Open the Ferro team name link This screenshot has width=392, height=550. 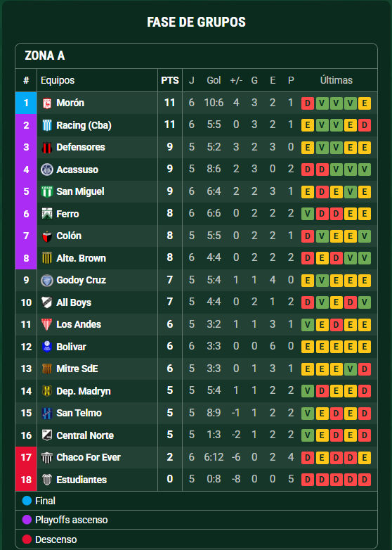point(67,214)
